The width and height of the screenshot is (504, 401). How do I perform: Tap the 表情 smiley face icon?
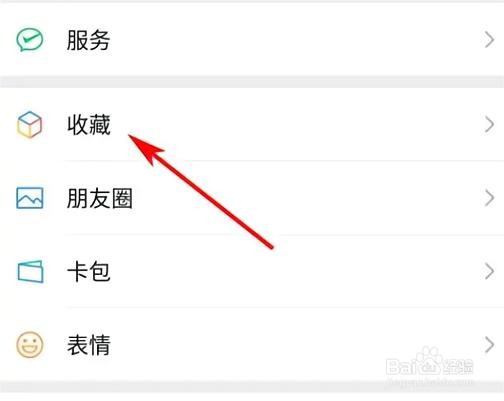click(x=30, y=345)
